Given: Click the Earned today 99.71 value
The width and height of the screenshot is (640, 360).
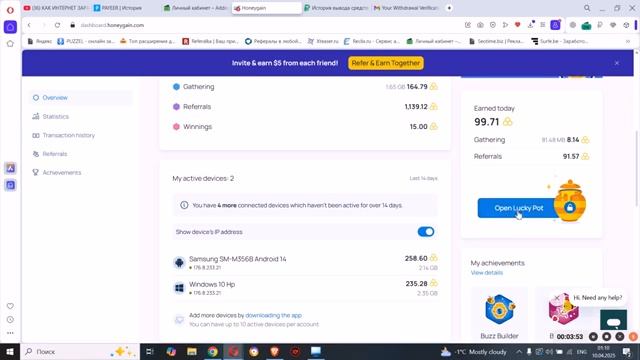Looking at the screenshot, I should point(487,122).
